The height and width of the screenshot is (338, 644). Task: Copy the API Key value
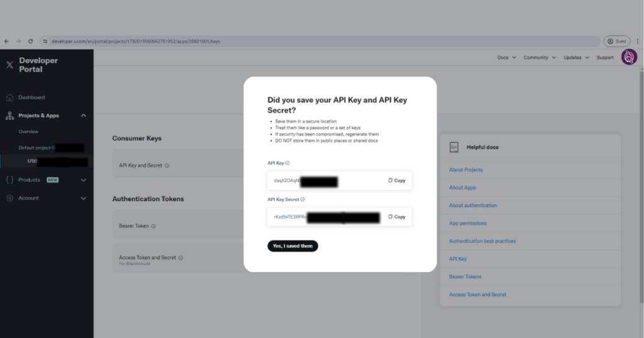click(396, 180)
